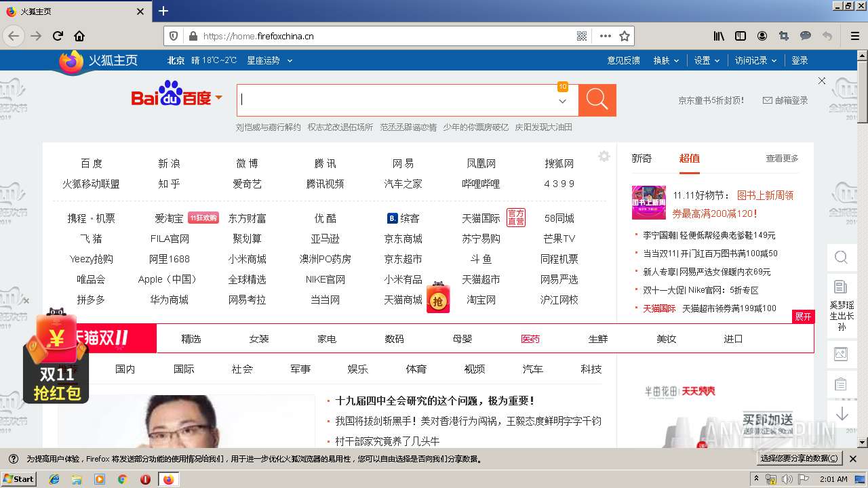Switch to the 新奇 tab
The width and height of the screenshot is (868, 488).
pyautogui.click(x=642, y=158)
